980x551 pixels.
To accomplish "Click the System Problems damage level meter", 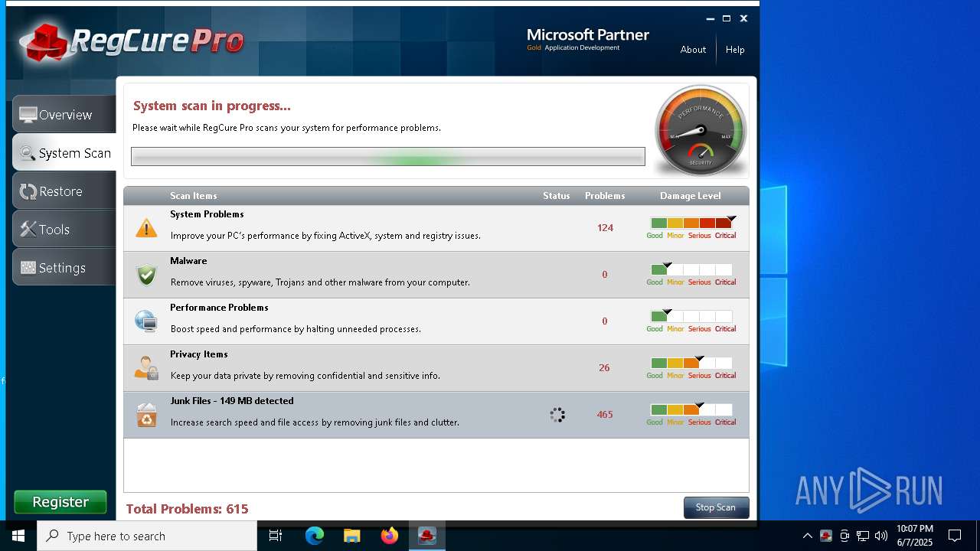I will (x=691, y=228).
